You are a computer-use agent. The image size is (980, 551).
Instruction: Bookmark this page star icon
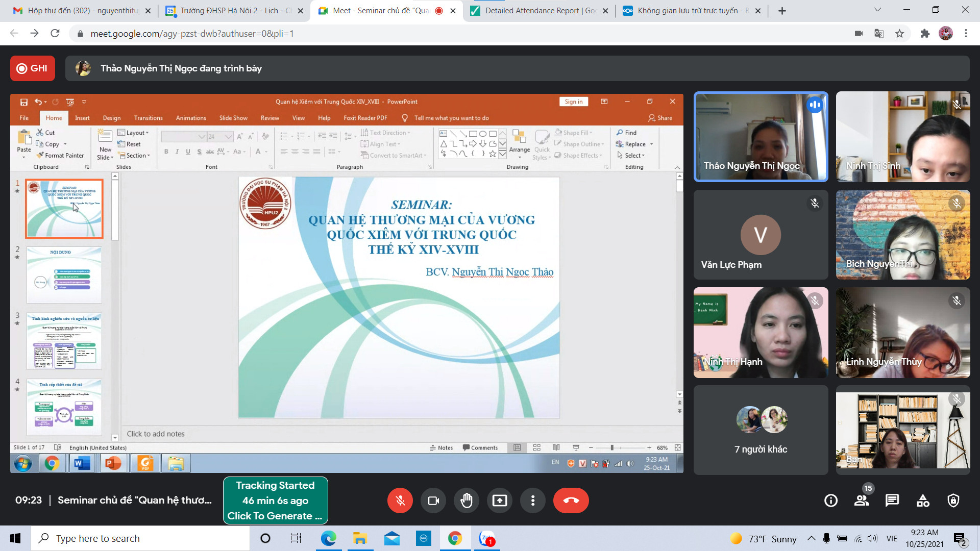899,34
